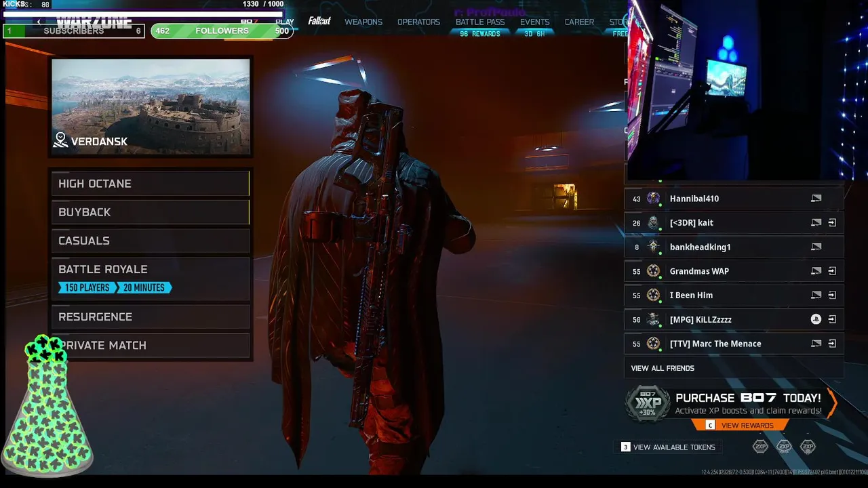Click the 20 Minutes tag
Viewport: 868px width, 488px height.
(144, 288)
